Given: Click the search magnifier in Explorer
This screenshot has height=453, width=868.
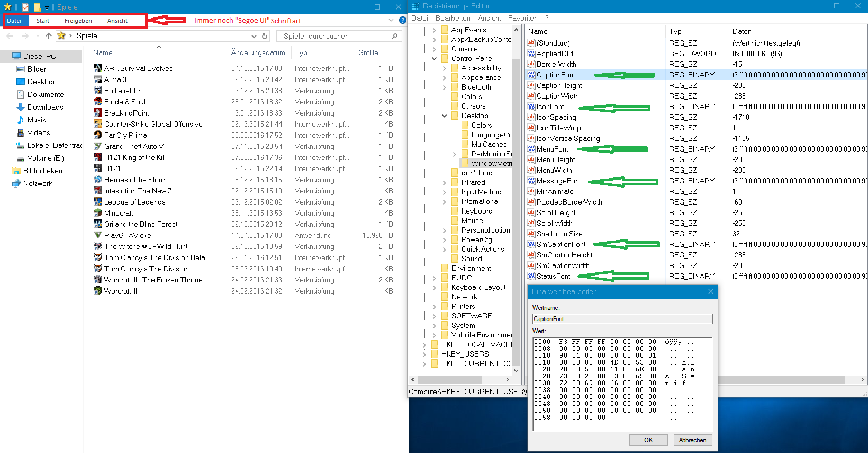Looking at the screenshot, I should (394, 36).
